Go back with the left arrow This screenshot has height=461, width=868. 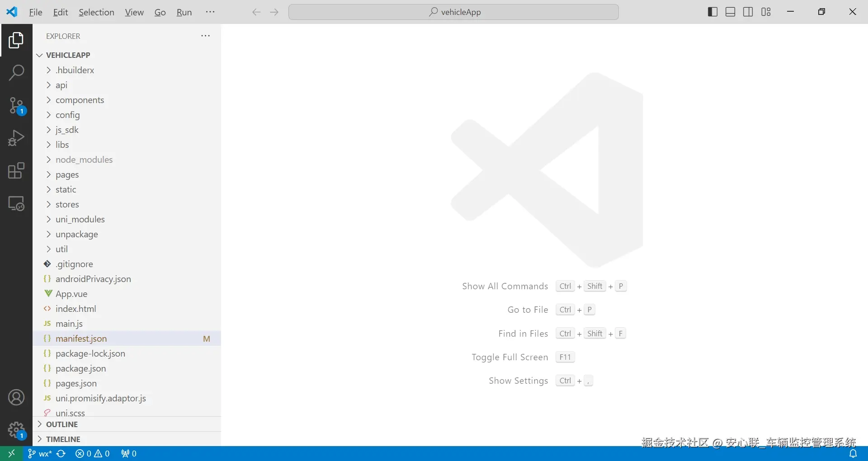click(x=256, y=12)
